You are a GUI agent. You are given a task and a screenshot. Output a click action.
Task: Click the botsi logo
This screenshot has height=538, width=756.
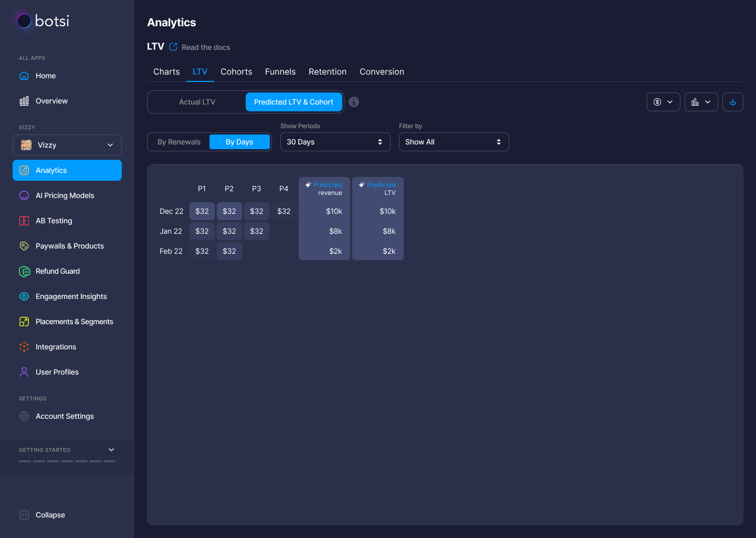43,21
